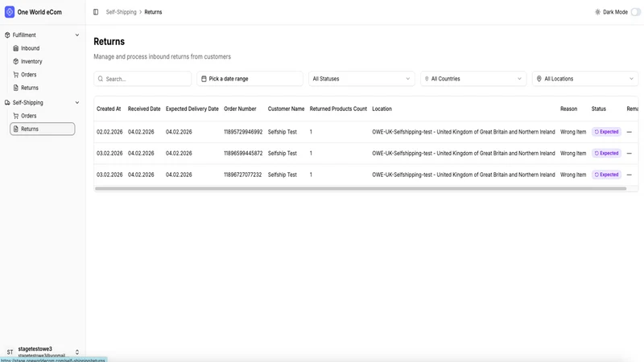Click the Received Date column header
The image size is (644, 362).
pyautogui.click(x=144, y=109)
